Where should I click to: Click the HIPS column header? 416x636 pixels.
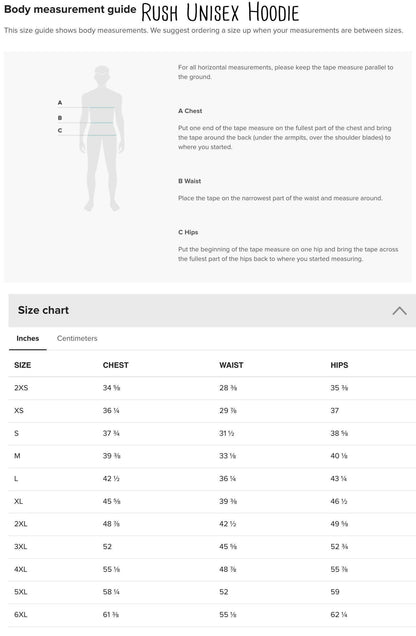(339, 365)
